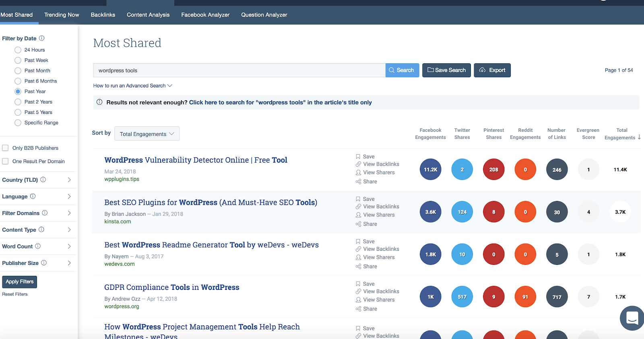Expand the Filter Domains chevron

tap(69, 213)
